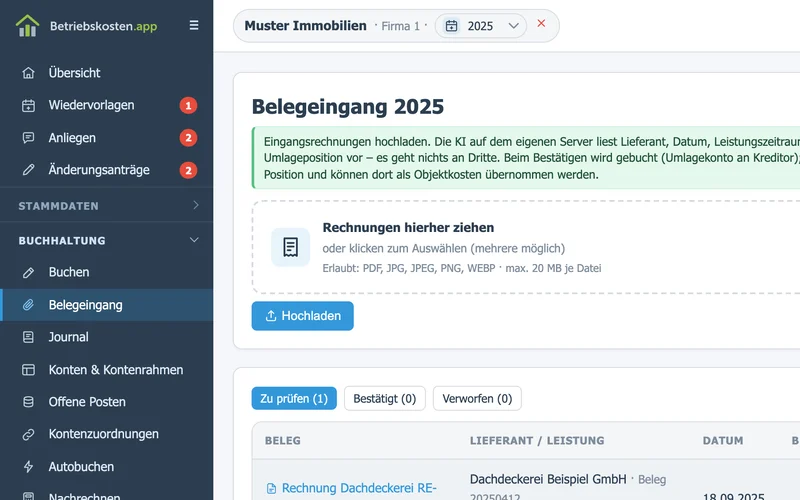Click the Übersicht home icon
800x500 pixels.
click(29, 73)
